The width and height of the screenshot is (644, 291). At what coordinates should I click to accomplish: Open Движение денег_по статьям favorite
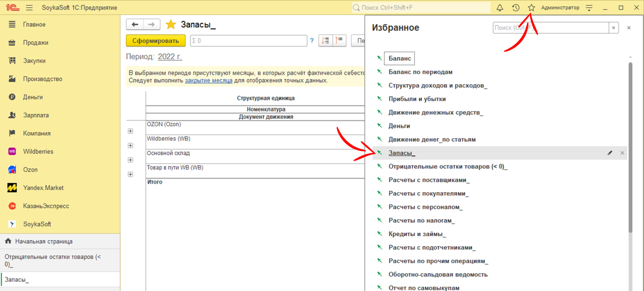click(432, 139)
